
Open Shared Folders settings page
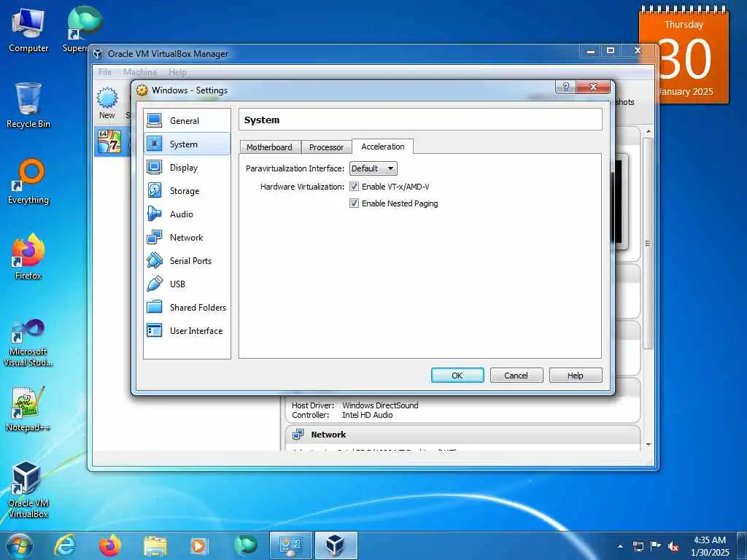pyautogui.click(x=187, y=307)
